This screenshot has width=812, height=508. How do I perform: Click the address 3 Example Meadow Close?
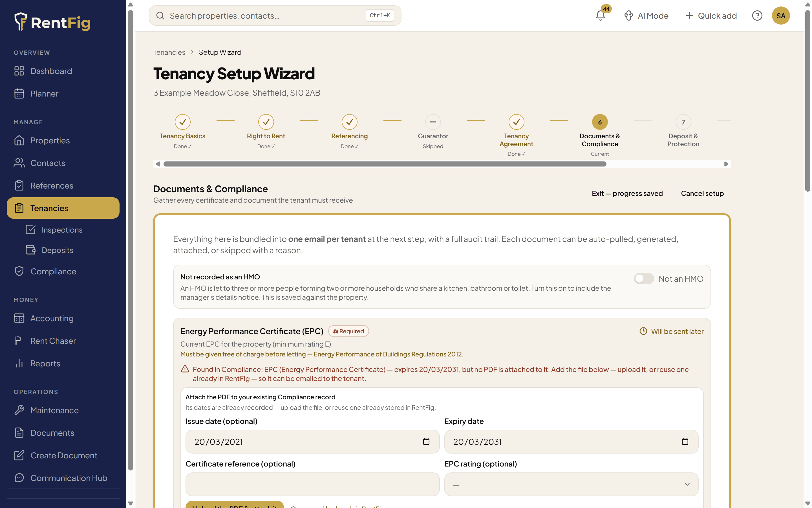pos(237,93)
